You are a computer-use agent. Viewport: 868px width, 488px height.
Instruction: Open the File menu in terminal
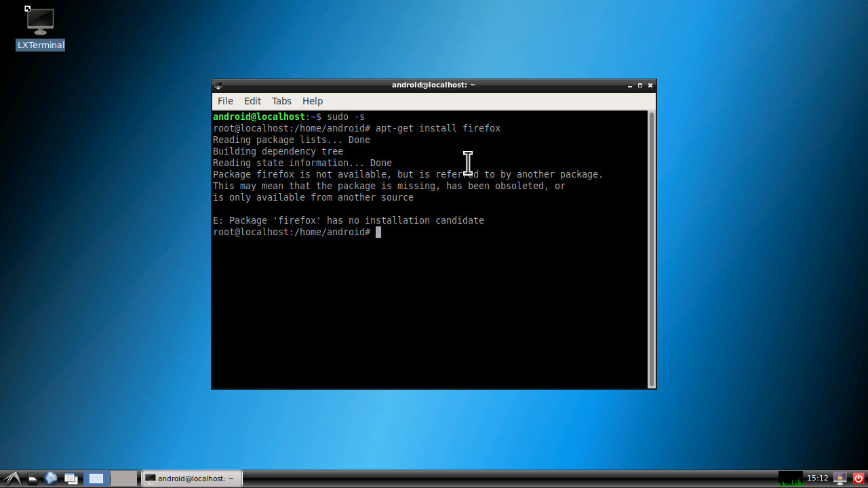pos(225,101)
